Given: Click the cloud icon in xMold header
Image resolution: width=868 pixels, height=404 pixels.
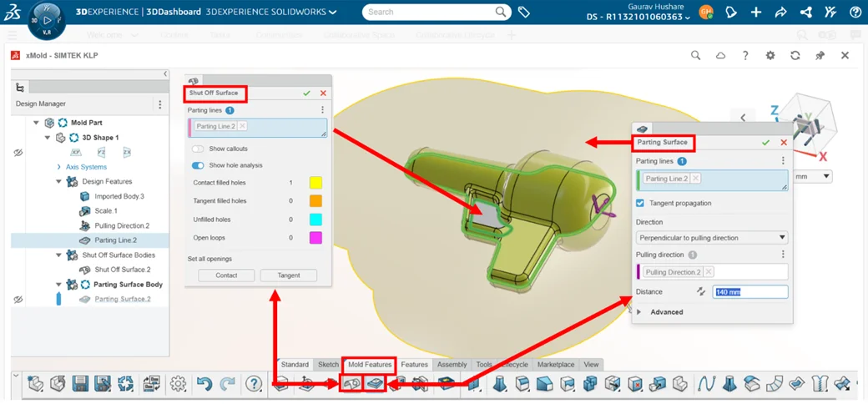Looking at the screenshot, I should pos(721,55).
